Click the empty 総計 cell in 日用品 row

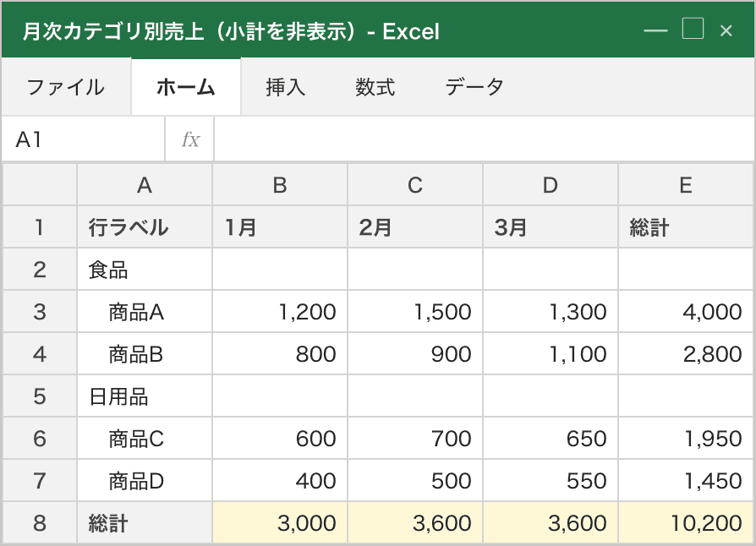tap(686, 396)
